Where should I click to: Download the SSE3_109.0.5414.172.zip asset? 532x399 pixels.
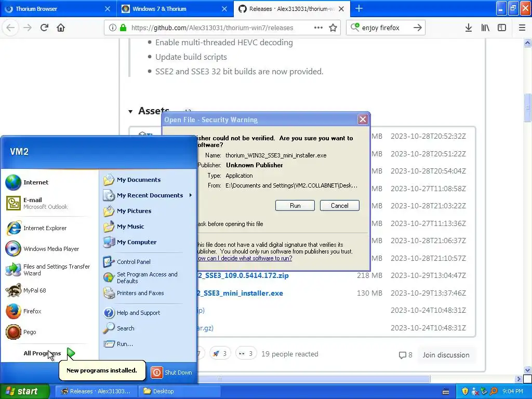pos(243,275)
